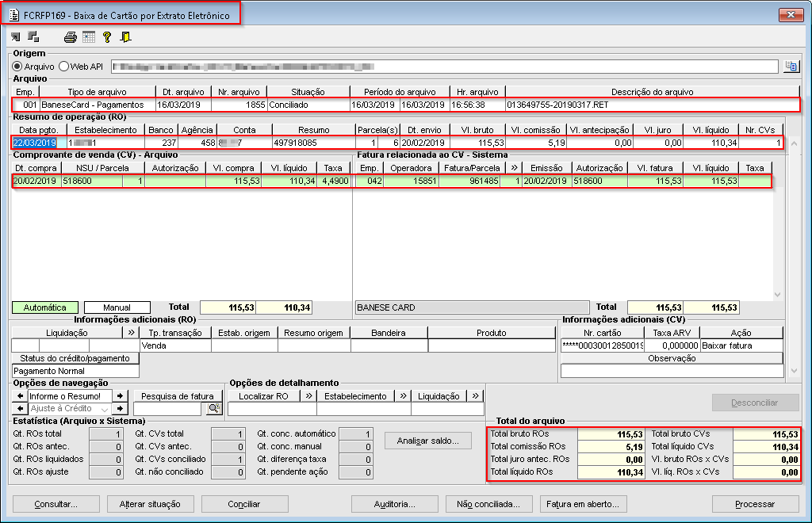Viewport: 812px width, 523px height.
Task: Open the calendar toolbar icon
Action: pyautogui.click(x=89, y=37)
